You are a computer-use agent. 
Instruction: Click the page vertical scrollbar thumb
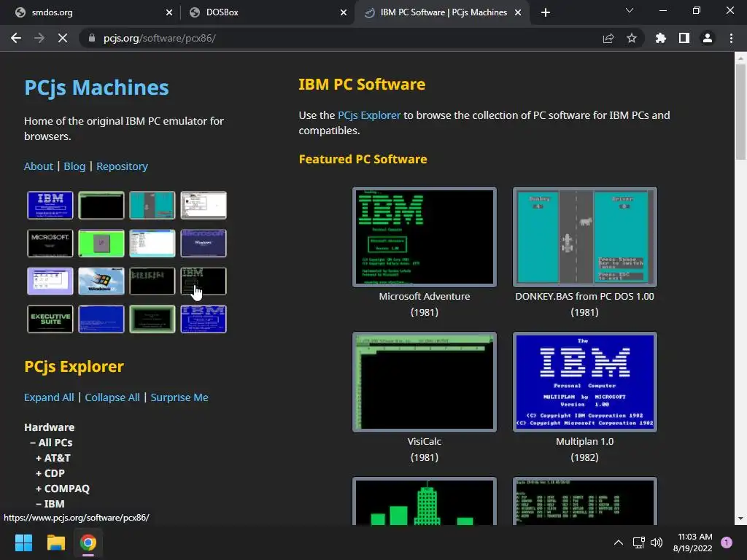740,112
